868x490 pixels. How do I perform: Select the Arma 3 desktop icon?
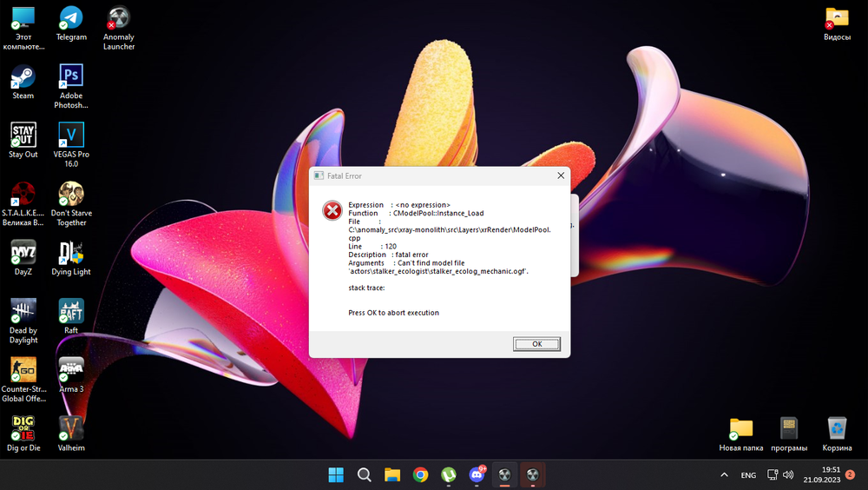point(71,375)
